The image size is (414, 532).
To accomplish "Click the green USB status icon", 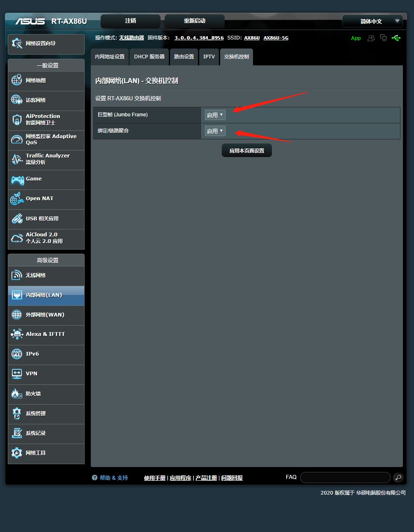I will tap(396, 38).
